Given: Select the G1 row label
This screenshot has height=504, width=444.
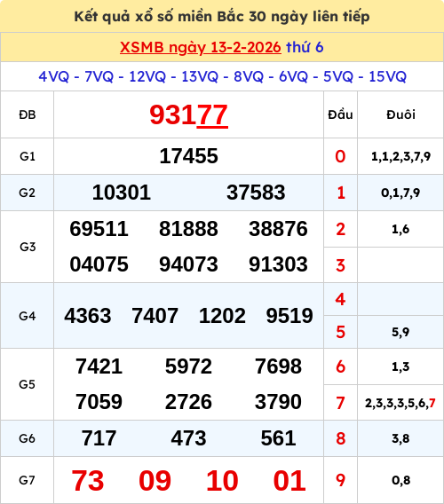Looking at the screenshot, I should point(28,156).
